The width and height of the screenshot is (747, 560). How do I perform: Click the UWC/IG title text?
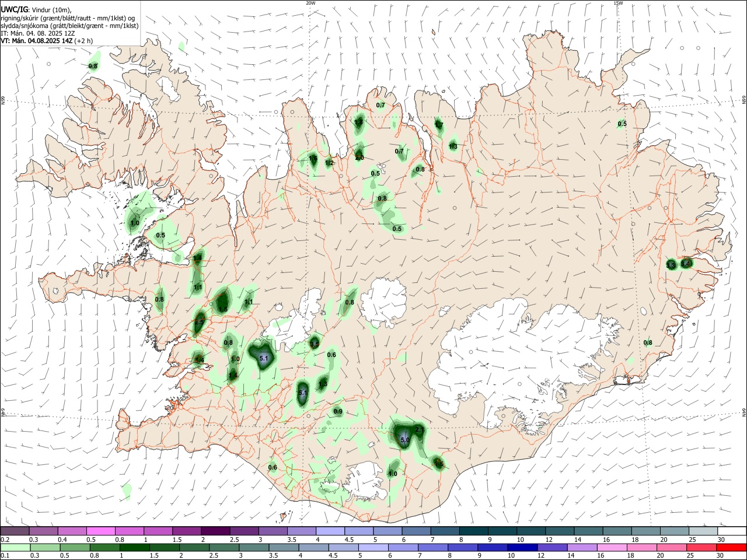(14, 10)
